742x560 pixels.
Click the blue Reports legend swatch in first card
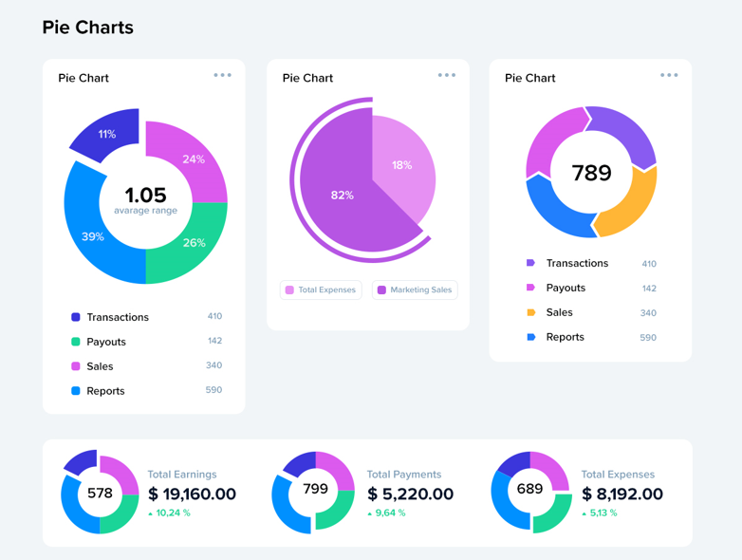(x=76, y=390)
